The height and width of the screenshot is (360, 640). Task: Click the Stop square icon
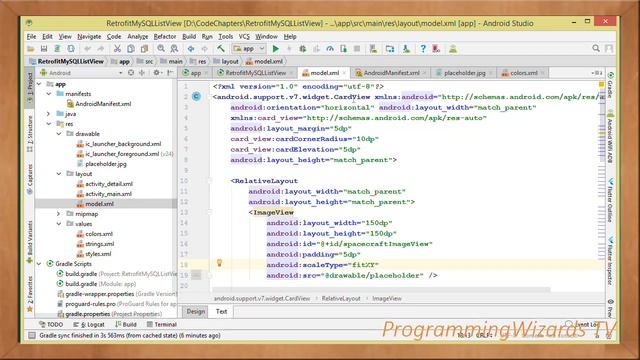(x=357, y=49)
